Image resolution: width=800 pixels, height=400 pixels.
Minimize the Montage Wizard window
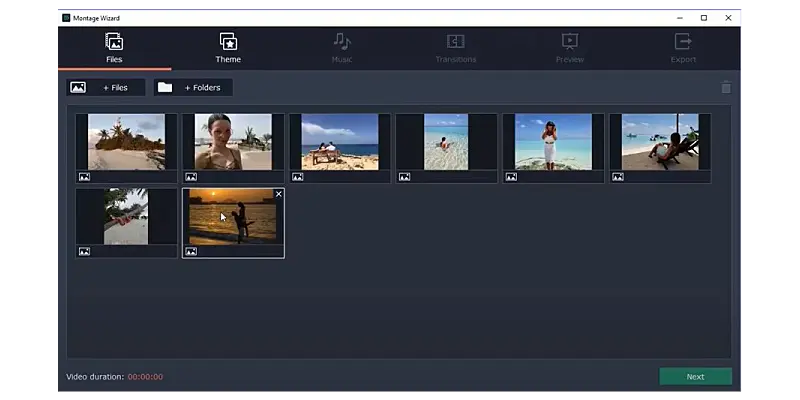[680, 18]
